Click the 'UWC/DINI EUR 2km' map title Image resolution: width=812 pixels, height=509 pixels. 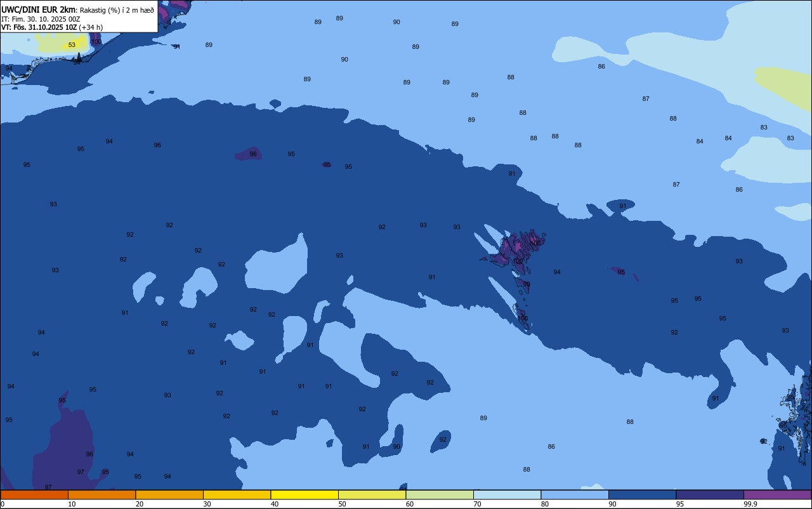pos(38,10)
